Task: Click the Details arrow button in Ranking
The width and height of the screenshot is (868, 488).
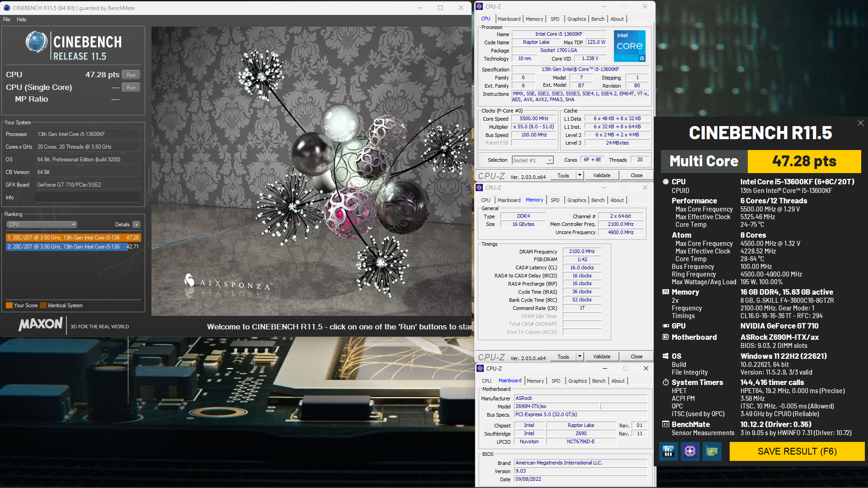Action: 137,225
